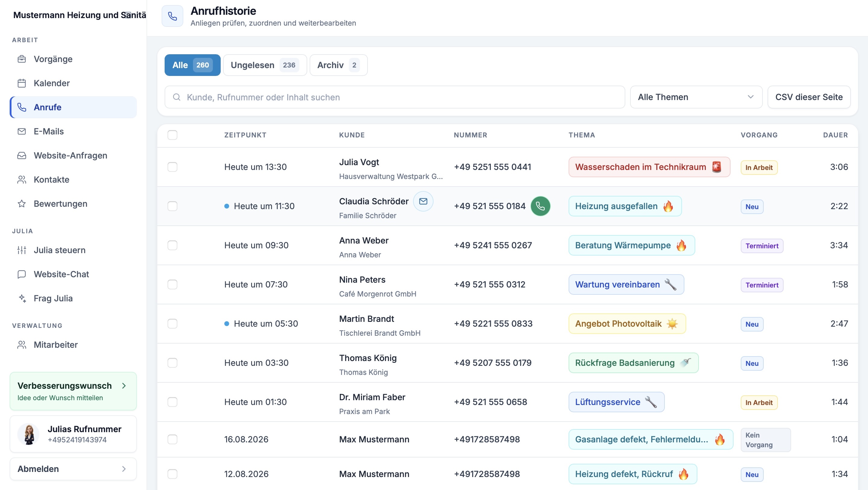Click the inbox icon for Website-Anfragen

point(22,155)
